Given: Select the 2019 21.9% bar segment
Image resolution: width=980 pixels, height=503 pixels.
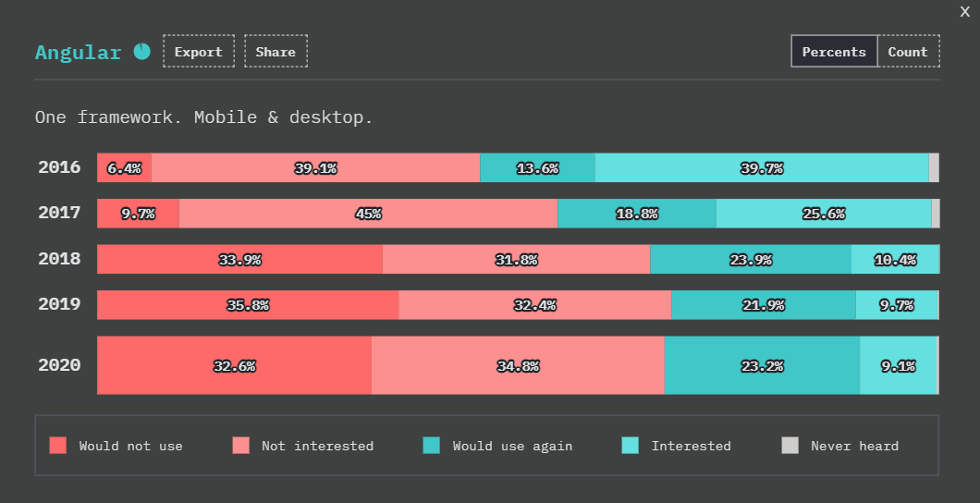Looking at the screenshot, I should pyautogui.click(x=763, y=305).
